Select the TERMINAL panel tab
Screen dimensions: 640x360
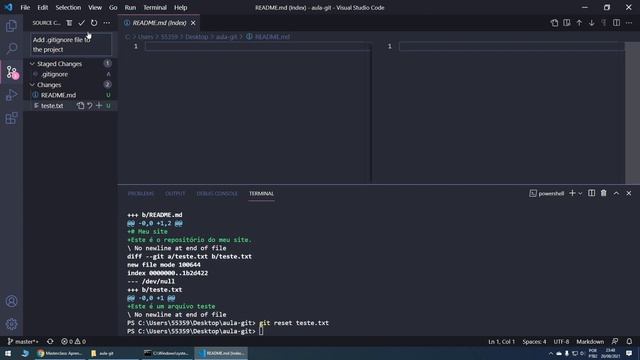261,193
